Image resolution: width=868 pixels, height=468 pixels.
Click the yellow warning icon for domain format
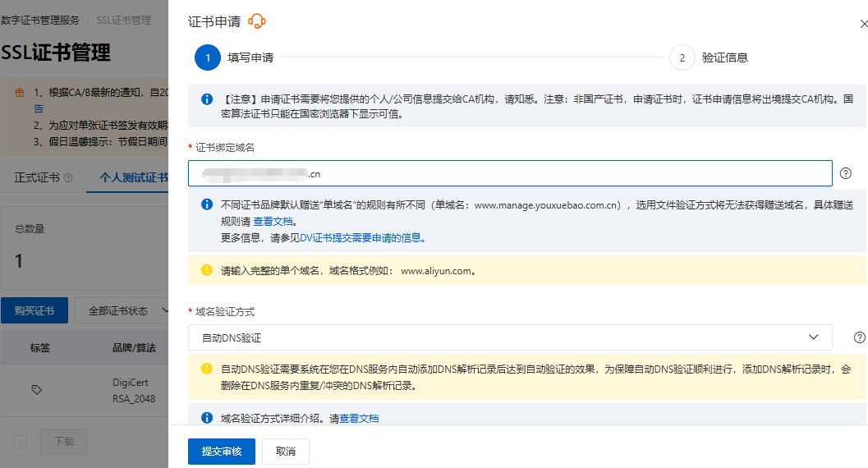coord(207,269)
